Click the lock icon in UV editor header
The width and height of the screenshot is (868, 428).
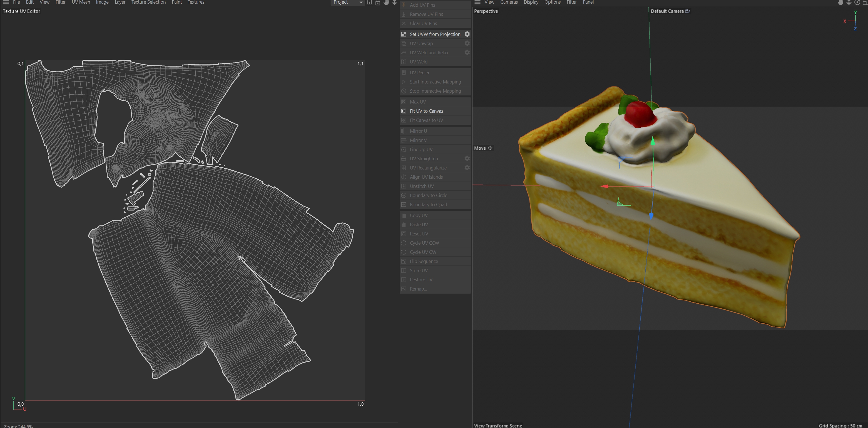tap(378, 2)
